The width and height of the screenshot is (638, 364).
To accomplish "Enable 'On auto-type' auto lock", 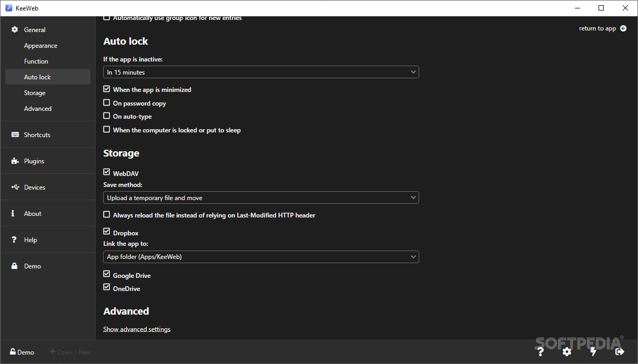I will point(107,116).
